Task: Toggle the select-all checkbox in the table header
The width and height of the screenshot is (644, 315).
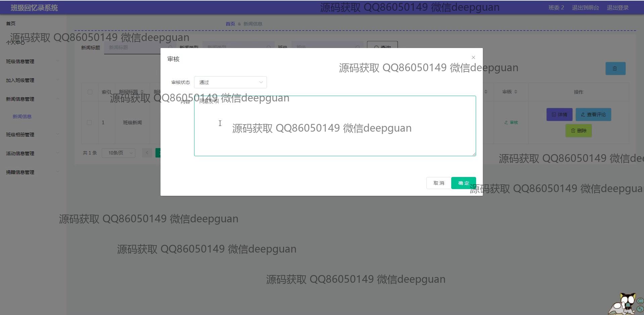Action: point(90,92)
